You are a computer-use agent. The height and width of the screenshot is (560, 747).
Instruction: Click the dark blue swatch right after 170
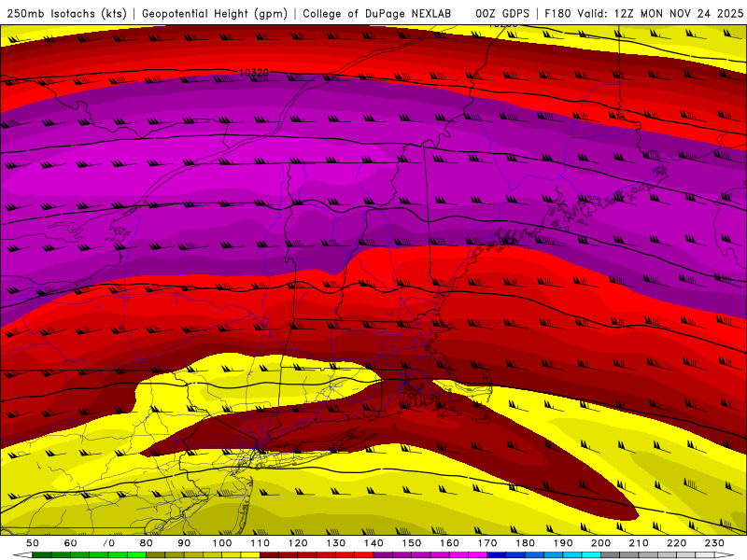tap(497, 555)
